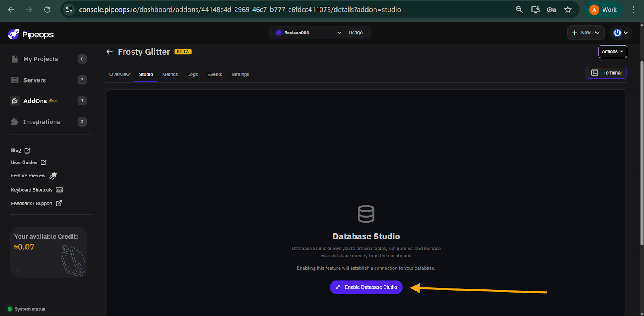
Task: Switch to the Logs tab
Action: pos(193,75)
